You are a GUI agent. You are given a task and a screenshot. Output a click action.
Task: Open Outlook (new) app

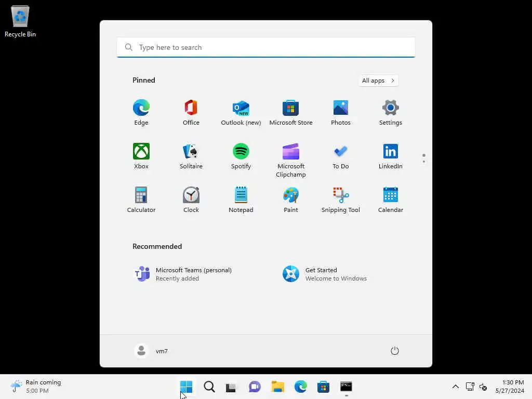241,113
